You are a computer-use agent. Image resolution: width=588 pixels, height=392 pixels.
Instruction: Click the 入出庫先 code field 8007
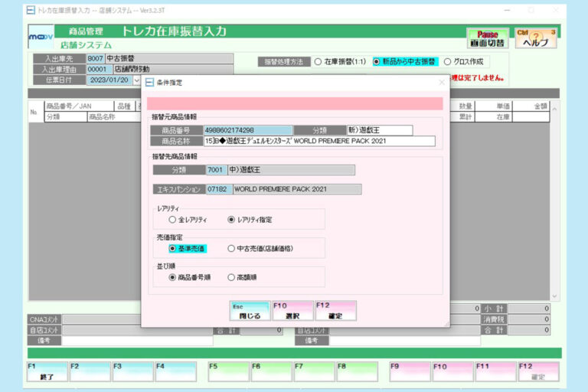click(95, 58)
